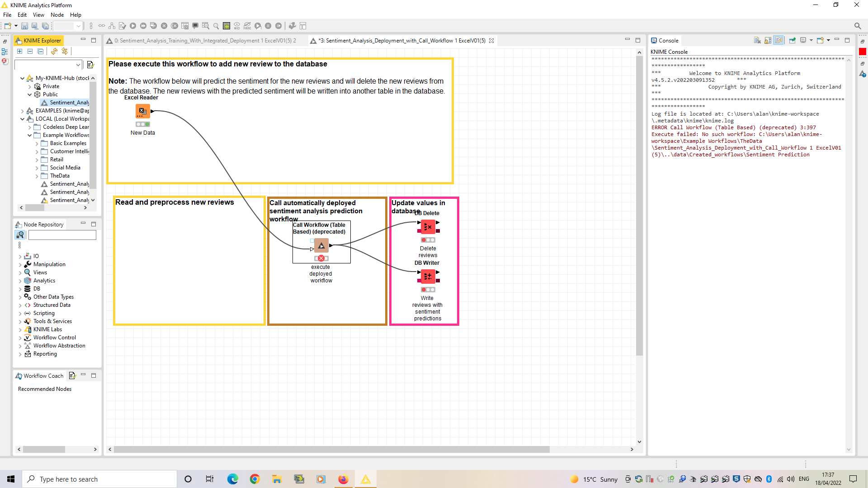Toggle console Word Wrap

pyautogui.click(x=778, y=40)
